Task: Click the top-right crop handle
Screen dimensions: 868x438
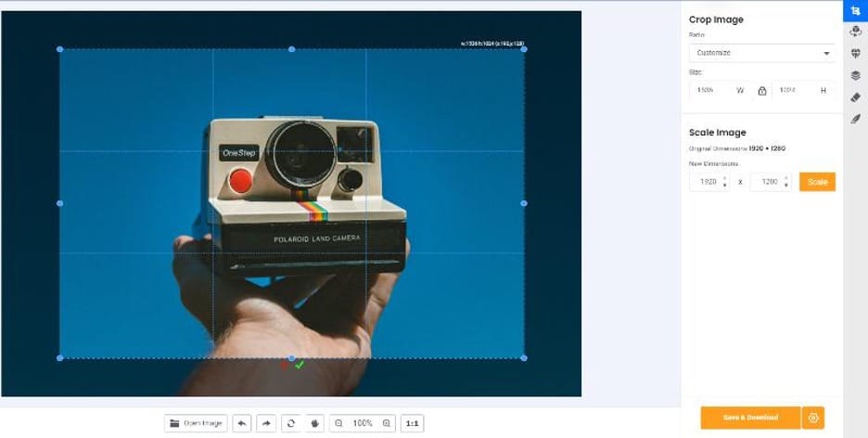Action: tap(524, 49)
